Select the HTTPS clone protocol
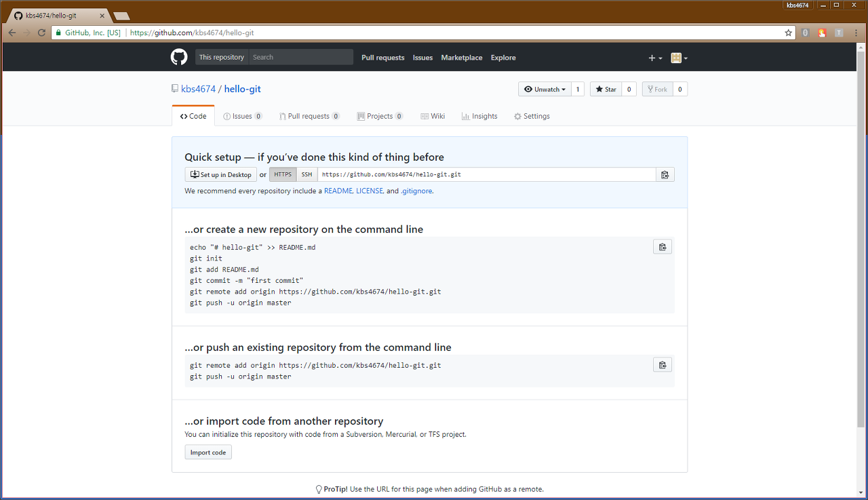Viewport: 868px width, 500px height. (x=283, y=174)
